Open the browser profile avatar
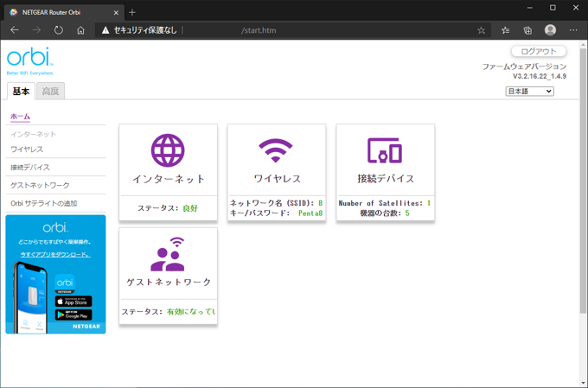588x388 pixels. pos(550,30)
